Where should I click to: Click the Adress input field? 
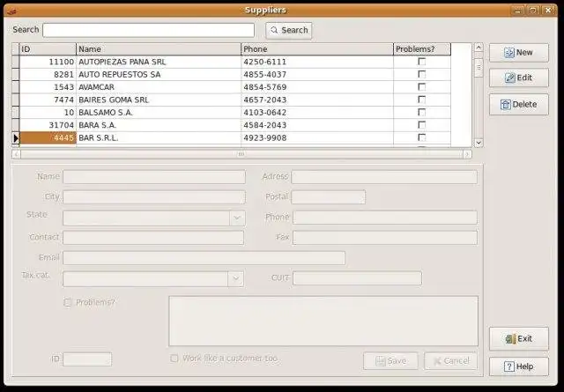pos(384,177)
